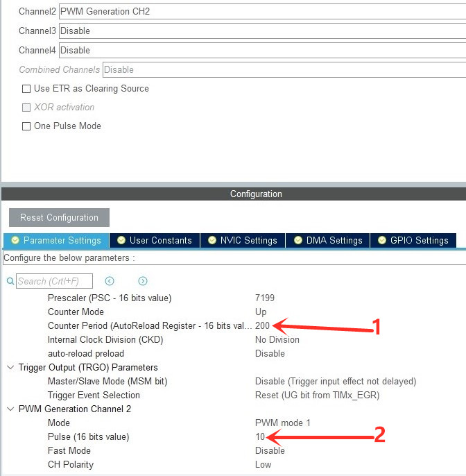Click the Configuration panel header
This screenshot has height=476, width=466.
coord(234,194)
